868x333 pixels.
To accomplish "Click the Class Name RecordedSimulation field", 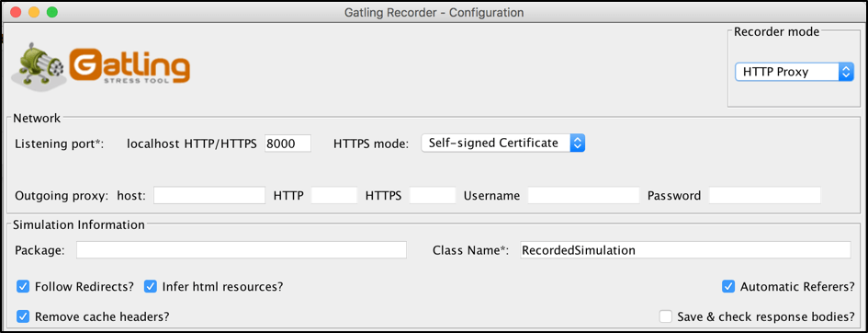I will (x=685, y=250).
